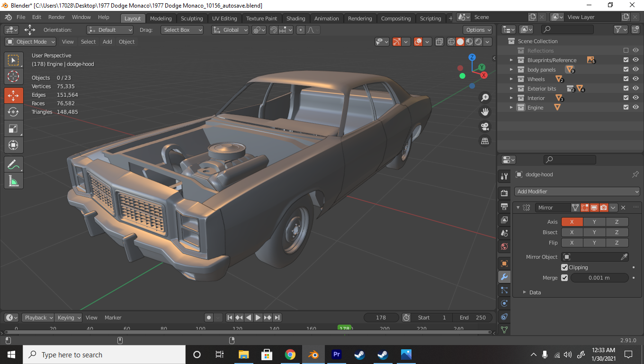Select the Move tool

pos(13,95)
